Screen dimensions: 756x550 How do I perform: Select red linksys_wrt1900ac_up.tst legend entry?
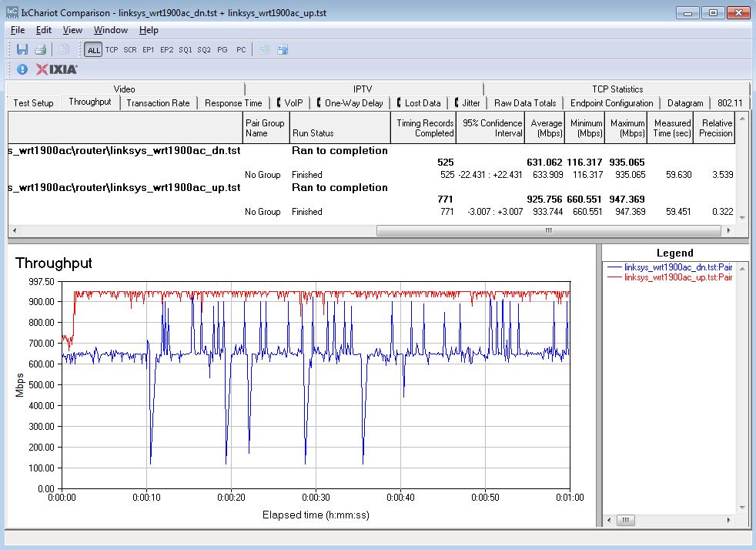(x=670, y=277)
